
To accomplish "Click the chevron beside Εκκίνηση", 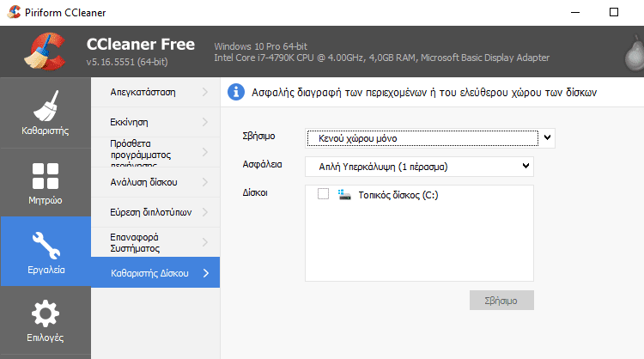I will pyautogui.click(x=205, y=122).
